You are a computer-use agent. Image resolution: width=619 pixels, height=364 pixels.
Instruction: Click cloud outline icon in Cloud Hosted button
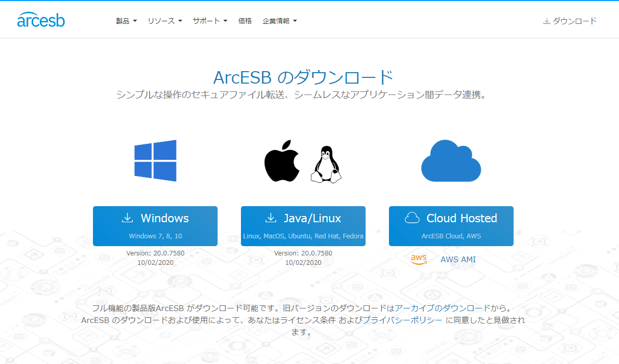pyautogui.click(x=412, y=218)
